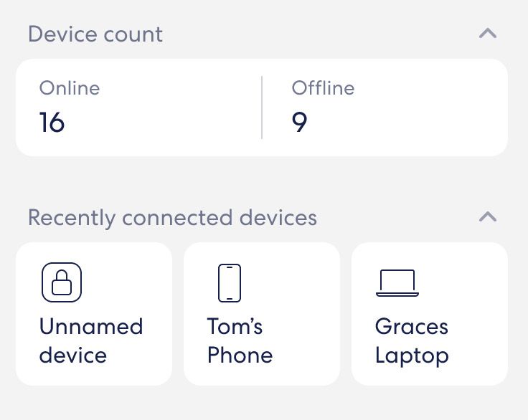Select the Tom's Phone label
The height and width of the screenshot is (420, 528).
coord(240,341)
